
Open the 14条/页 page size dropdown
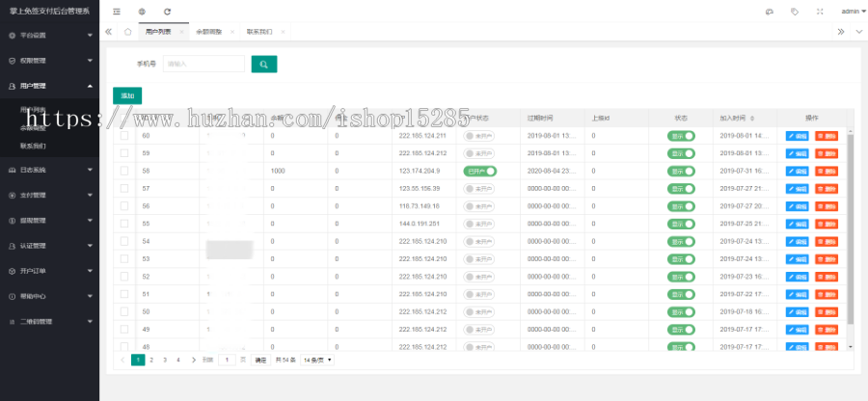317,360
